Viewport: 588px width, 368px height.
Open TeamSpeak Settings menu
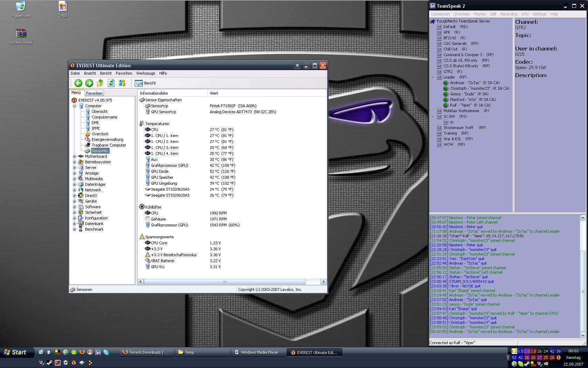539,14
